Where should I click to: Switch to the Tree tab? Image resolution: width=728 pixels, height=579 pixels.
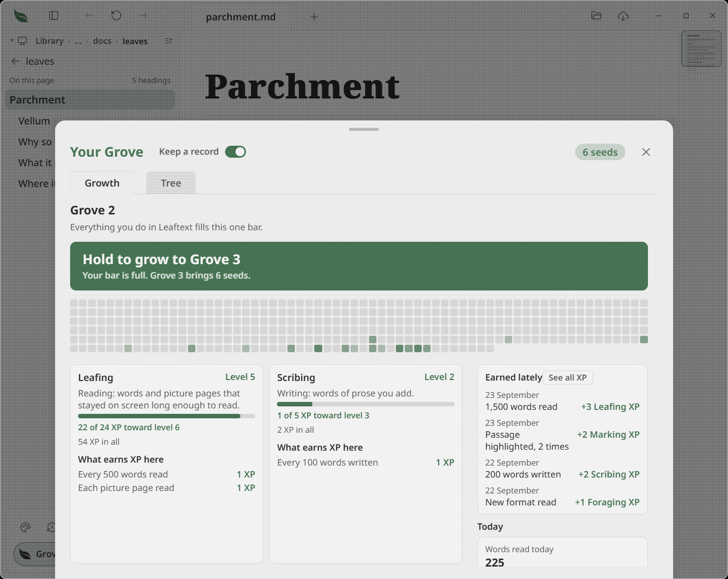tap(171, 183)
